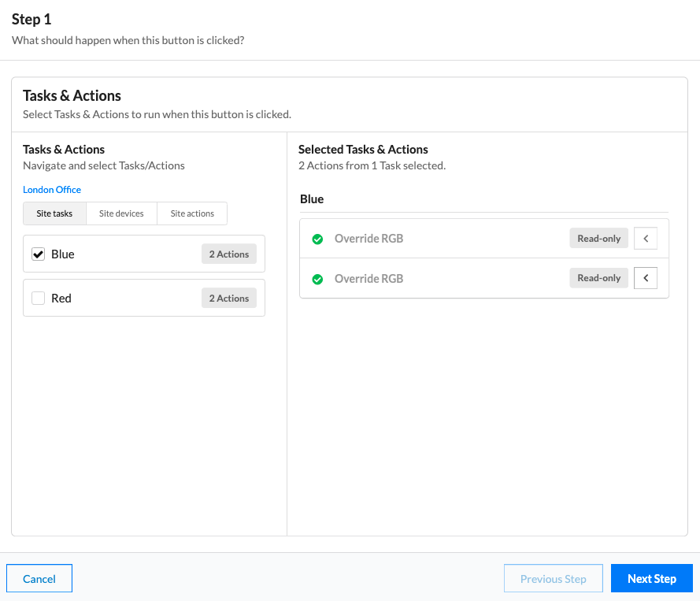The height and width of the screenshot is (601, 700).
Task: Click the second Override RGB action text
Action: tap(369, 279)
